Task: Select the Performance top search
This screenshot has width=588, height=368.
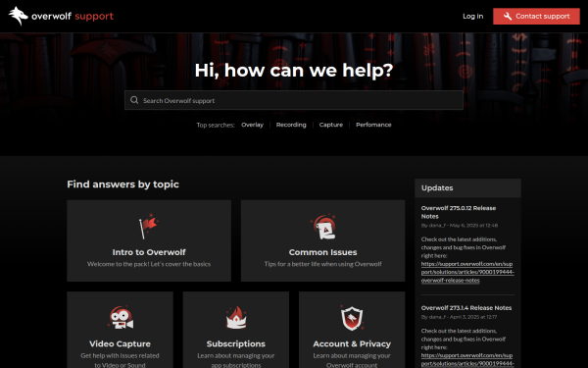Action: coord(373,125)
